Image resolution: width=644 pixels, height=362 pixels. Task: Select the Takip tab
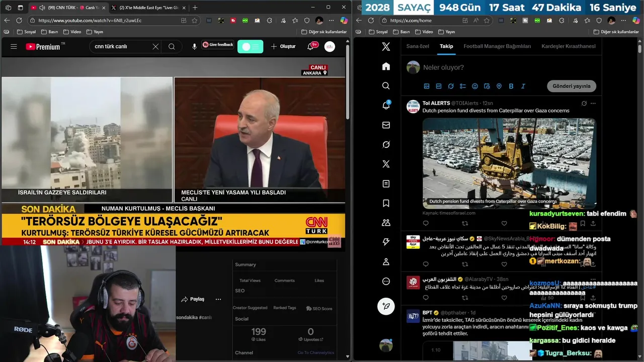446,46
